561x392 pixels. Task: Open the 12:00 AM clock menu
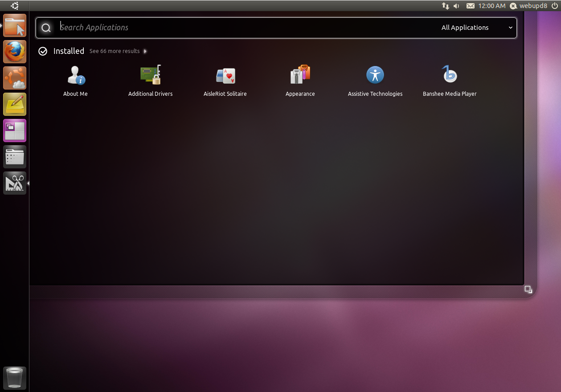492,6
